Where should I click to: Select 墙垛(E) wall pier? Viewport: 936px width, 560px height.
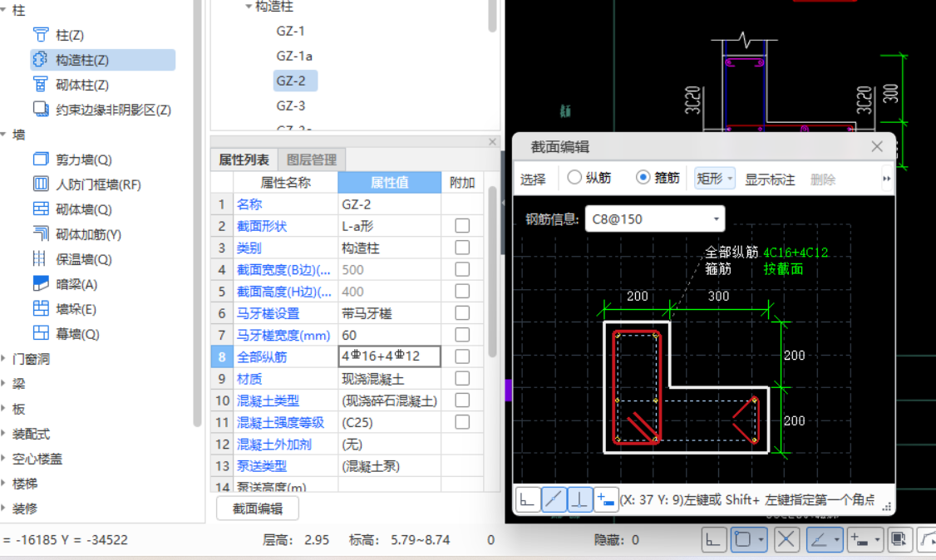point(65,310)
